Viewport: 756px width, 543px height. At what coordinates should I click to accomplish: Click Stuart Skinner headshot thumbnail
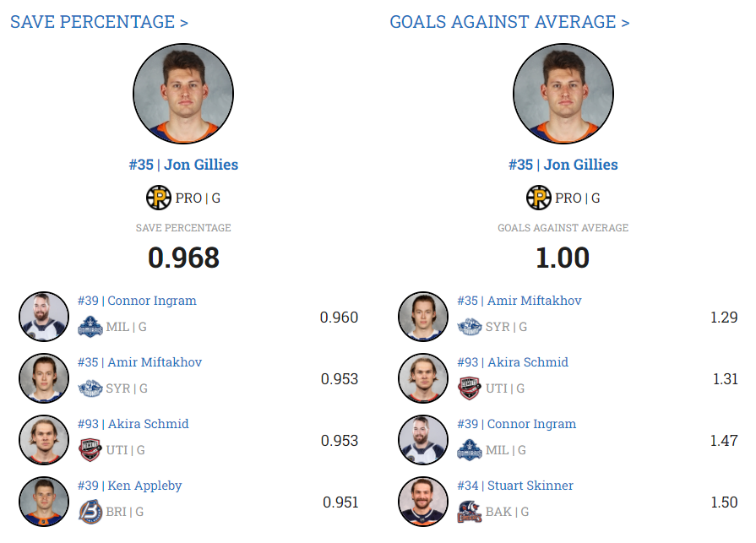pos(423,502)
